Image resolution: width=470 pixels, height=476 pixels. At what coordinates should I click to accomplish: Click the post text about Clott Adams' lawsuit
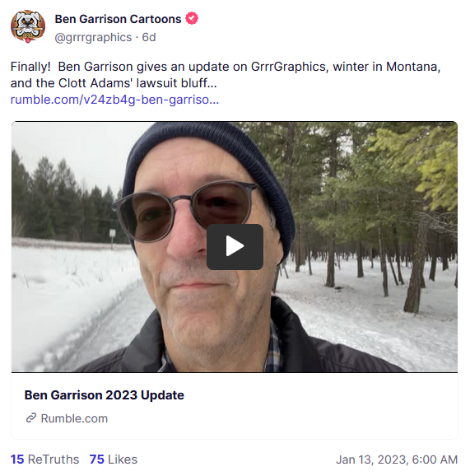(x=226, y=75)
